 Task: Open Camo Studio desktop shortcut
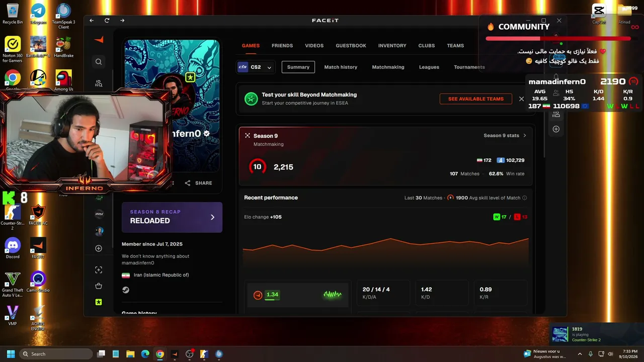click(x=38, y=282)
